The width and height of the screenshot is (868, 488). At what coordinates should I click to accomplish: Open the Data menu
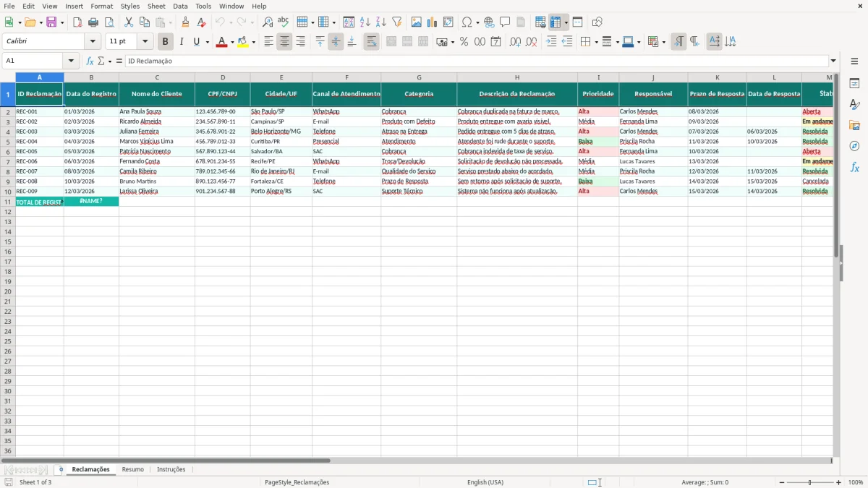[180, 6]
